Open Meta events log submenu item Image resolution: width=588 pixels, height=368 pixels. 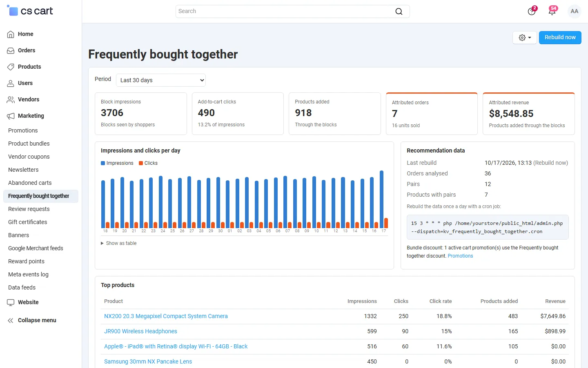tap(28, 274)
